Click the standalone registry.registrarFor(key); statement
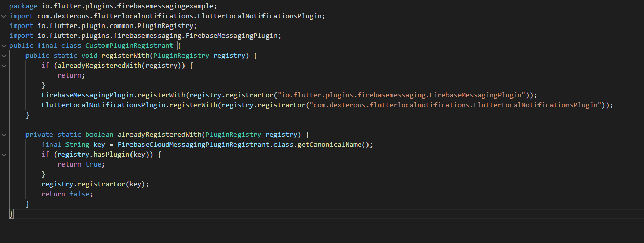Screen dimensions: 644x243 click(95, 184)
